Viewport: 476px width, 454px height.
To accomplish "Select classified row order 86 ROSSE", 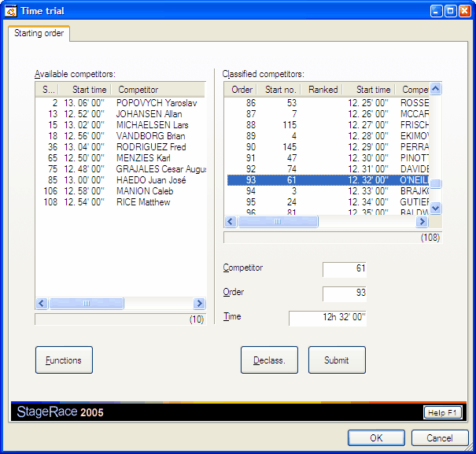I will coord(328,103).
